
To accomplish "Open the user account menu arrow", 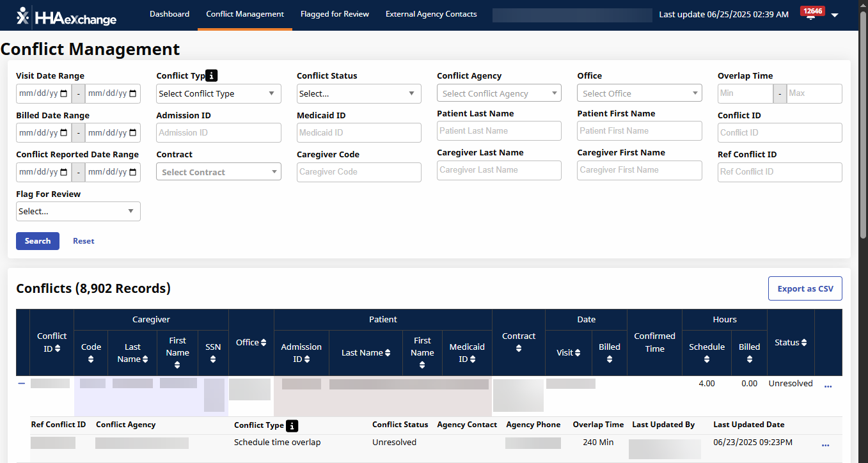I will pyautogui.click(x=834, y=15).
